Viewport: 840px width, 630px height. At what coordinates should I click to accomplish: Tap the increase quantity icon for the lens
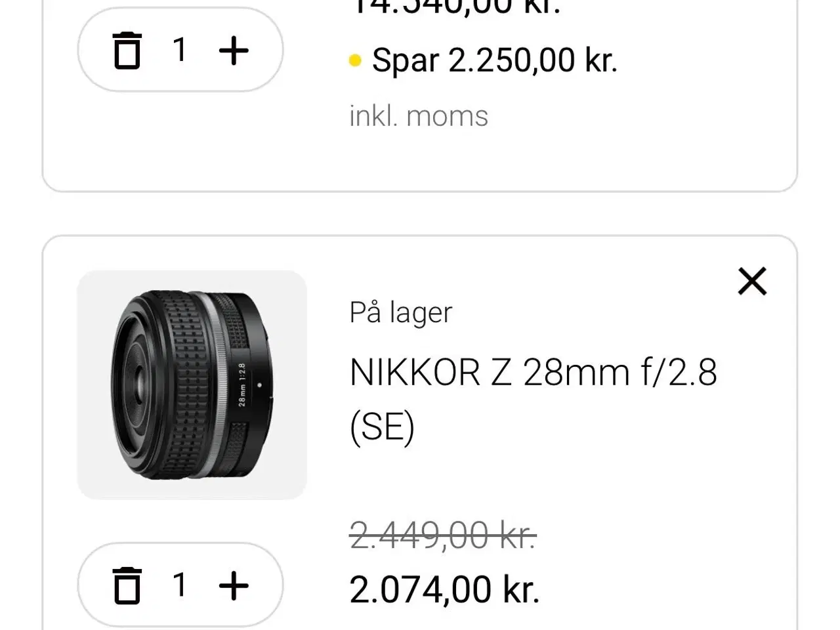(234, 585)
